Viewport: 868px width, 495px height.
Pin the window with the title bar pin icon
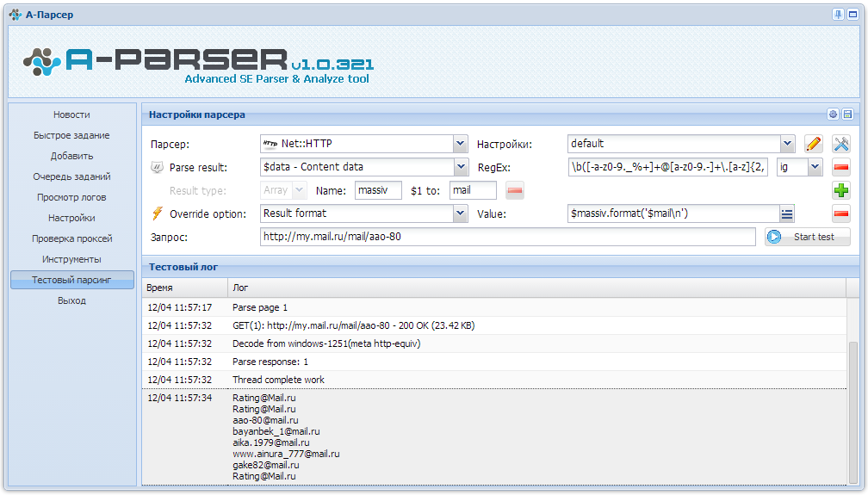click(838, 15)
